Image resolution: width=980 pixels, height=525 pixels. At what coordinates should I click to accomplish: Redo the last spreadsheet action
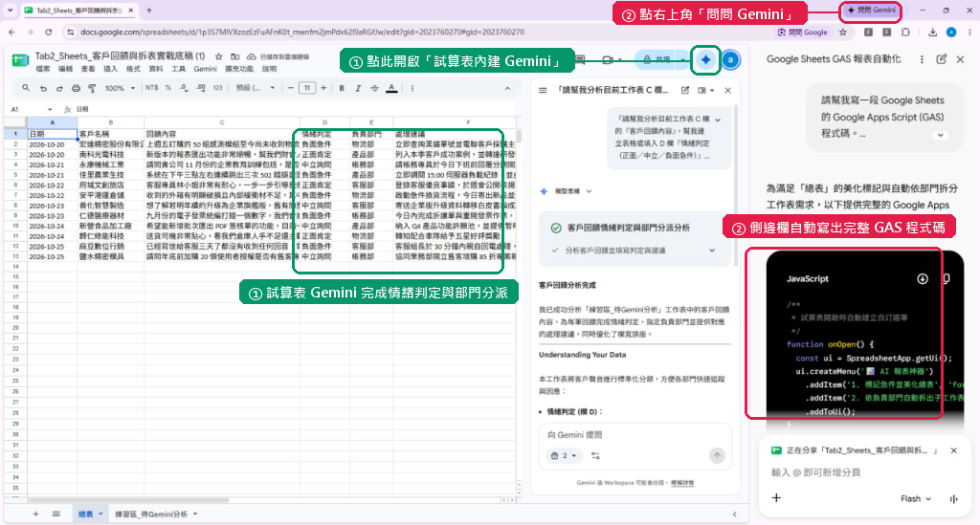59,88
